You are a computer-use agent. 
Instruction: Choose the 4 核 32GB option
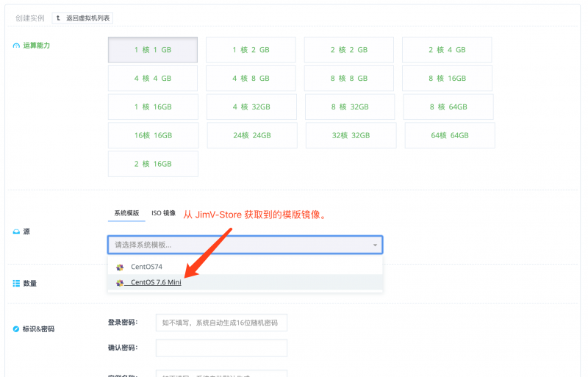[251, 107]
